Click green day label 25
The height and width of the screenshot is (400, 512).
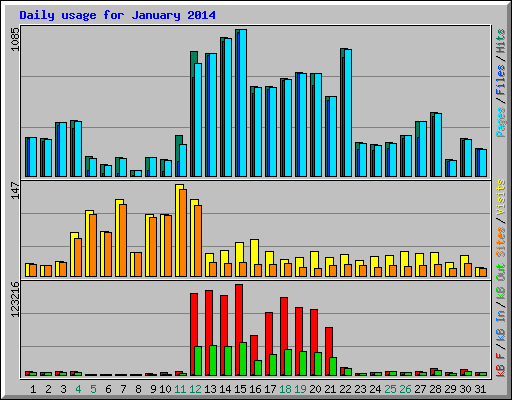pyautogui.click(x=390, y=389)
